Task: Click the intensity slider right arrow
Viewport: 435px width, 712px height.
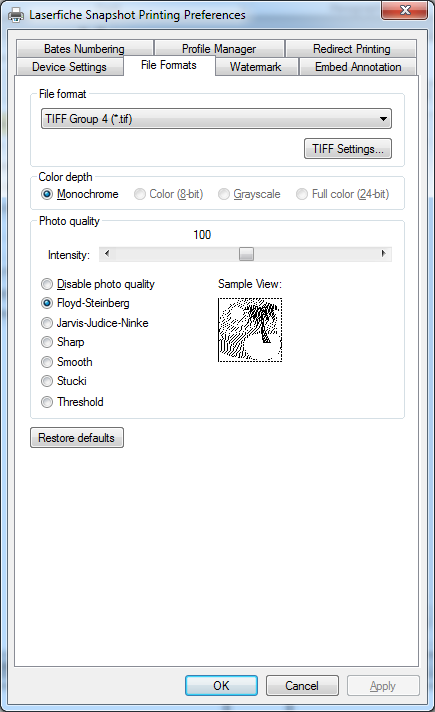Action: click(x=384, y=254)
